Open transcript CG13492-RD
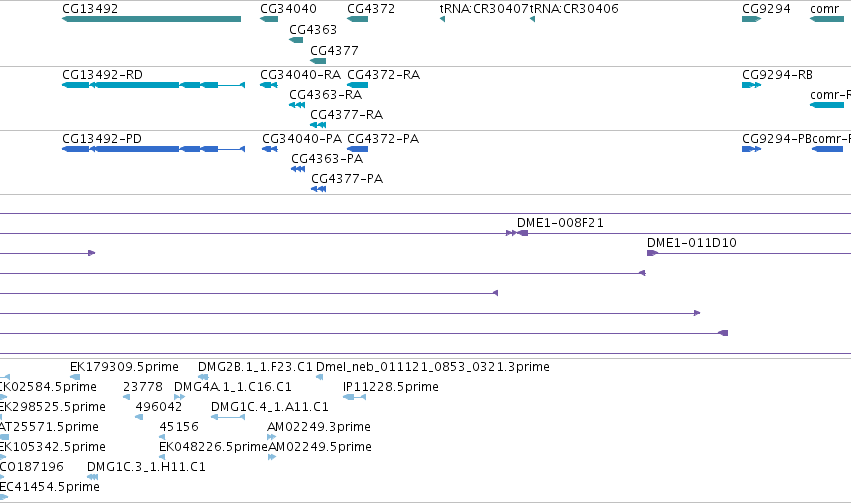851x503 pixels. coord(154,85)
